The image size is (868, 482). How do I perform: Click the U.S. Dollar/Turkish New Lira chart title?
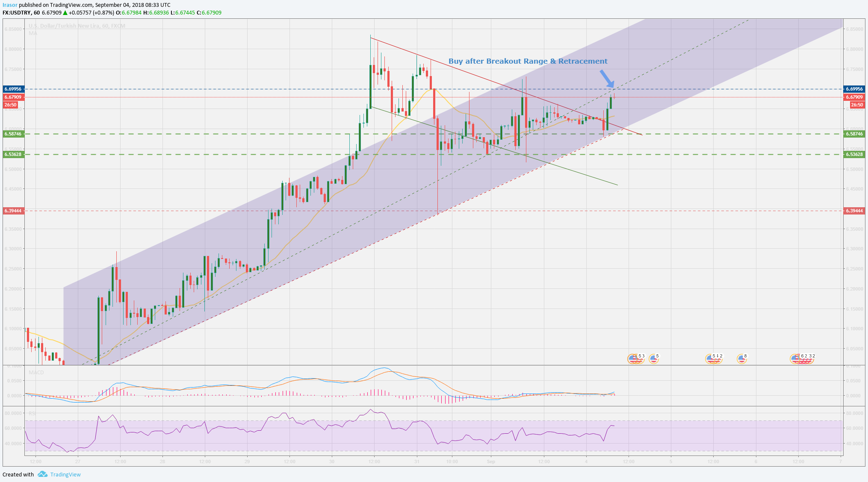(77, 26)
